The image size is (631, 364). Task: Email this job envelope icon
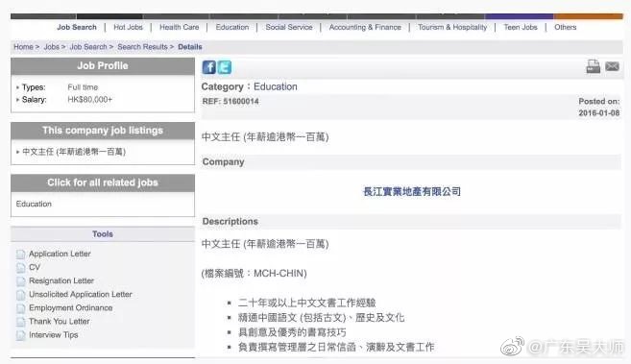pyautogui.click(x=612, y=66)
